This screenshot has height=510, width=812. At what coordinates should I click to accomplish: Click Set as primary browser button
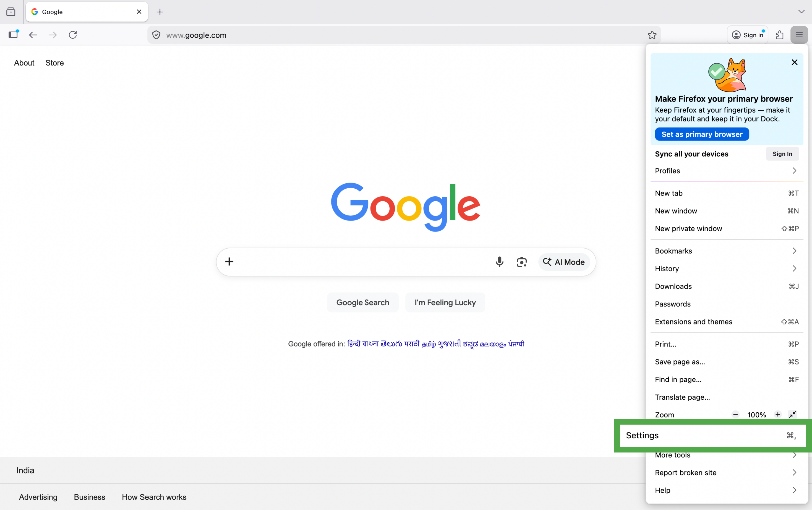pos(702,134)
